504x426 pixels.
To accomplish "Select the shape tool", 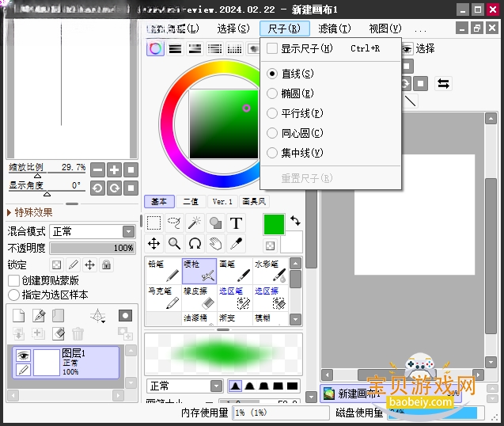I will tap(215, 223).
